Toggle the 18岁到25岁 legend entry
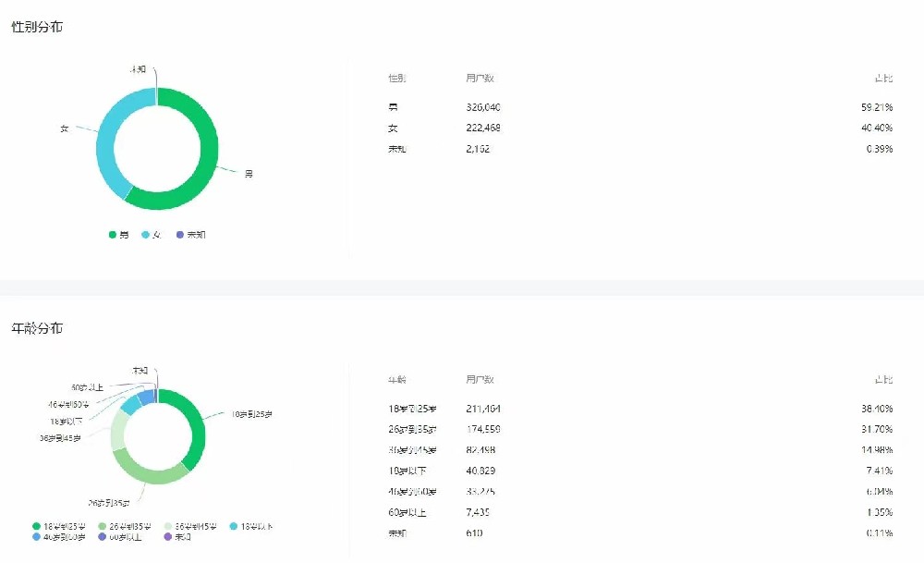 pyautogui.click(x=59, y=526)
